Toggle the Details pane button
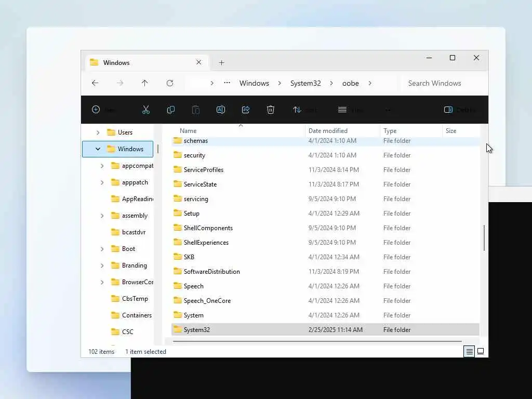Image resolution: width=532 pixels, height=399 pixels. 460,110
